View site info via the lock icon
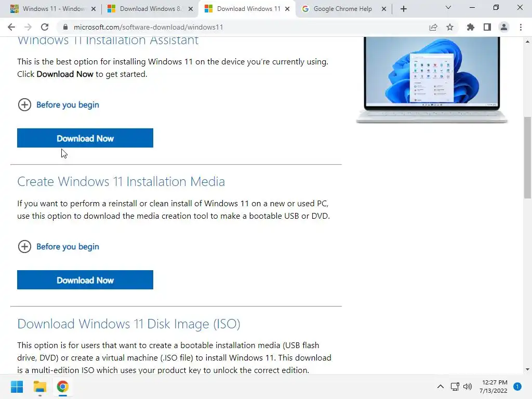Image resolution: width=532 pixels, height=399 pixels. [65, 27]
